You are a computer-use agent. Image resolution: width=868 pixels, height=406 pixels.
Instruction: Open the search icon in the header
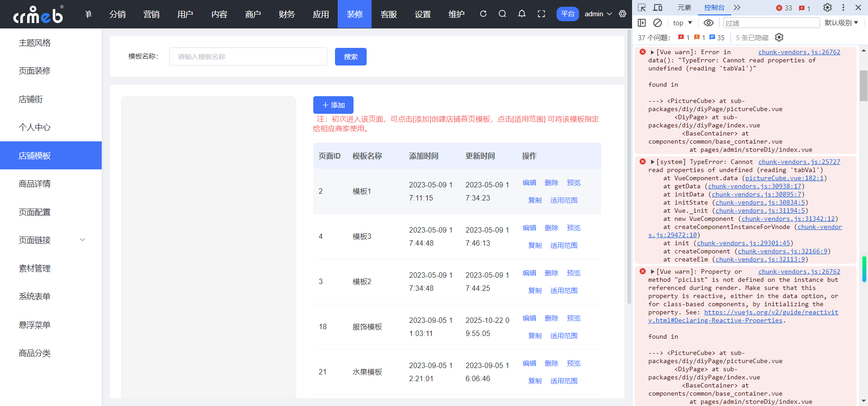502,14
